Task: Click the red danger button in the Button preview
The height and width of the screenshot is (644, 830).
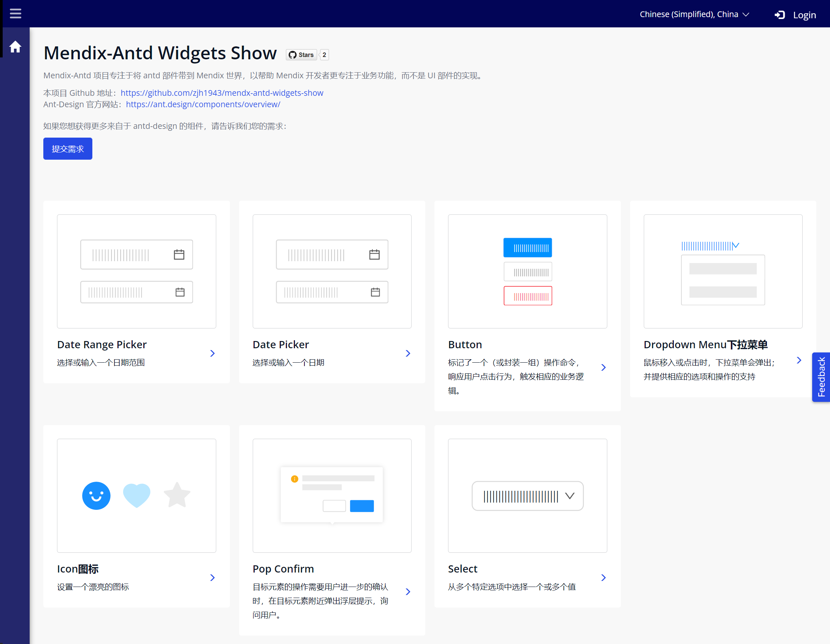Action: point(527,295)
